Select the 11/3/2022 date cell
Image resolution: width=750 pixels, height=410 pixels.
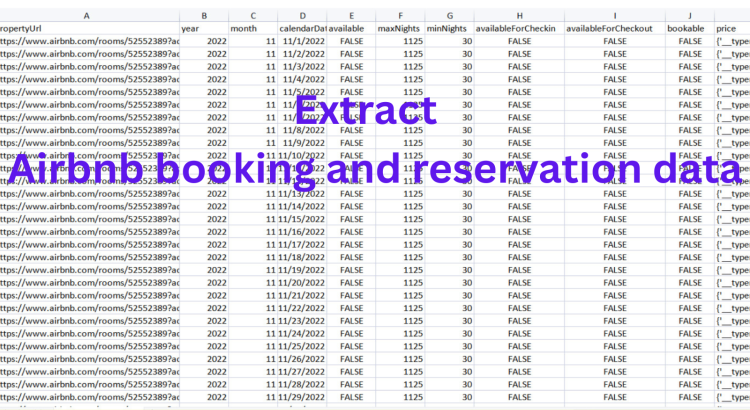click(x=302, y=66)
